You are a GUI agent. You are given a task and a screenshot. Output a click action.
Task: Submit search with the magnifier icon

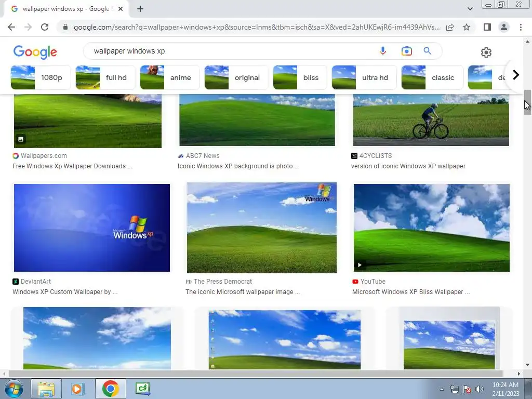coord(427,51)
